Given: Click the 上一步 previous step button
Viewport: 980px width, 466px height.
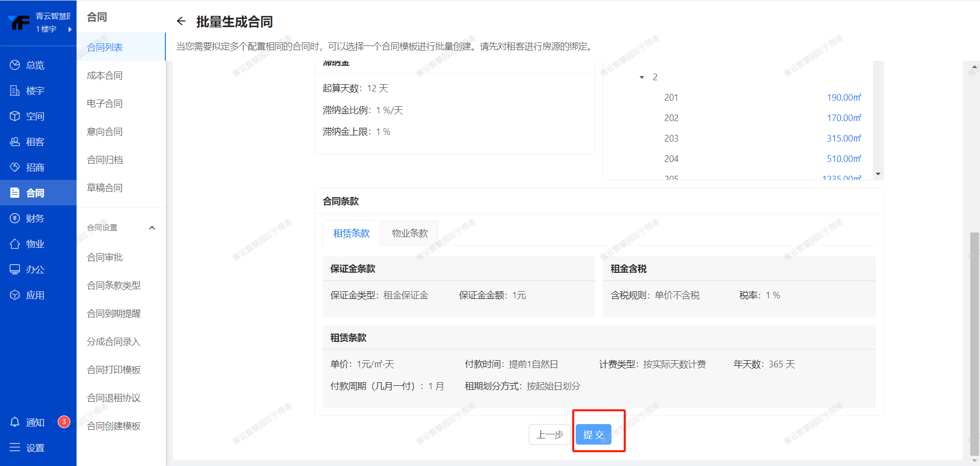Looking at the screenshot, I should [549, 435].
